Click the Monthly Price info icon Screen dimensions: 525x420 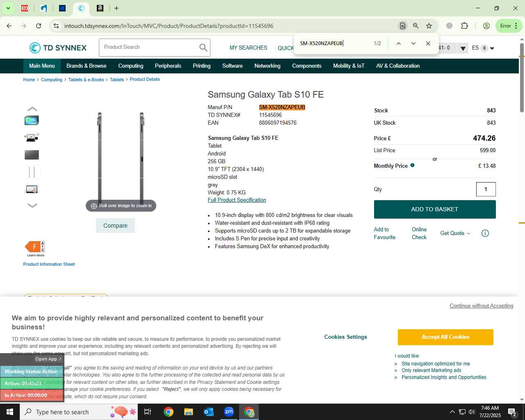(412, 165)
